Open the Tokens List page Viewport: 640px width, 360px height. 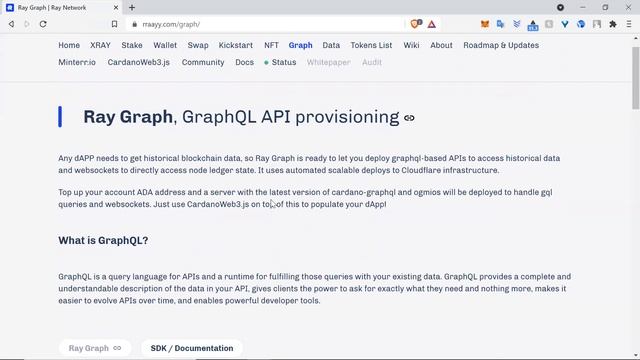coord(371,45)
